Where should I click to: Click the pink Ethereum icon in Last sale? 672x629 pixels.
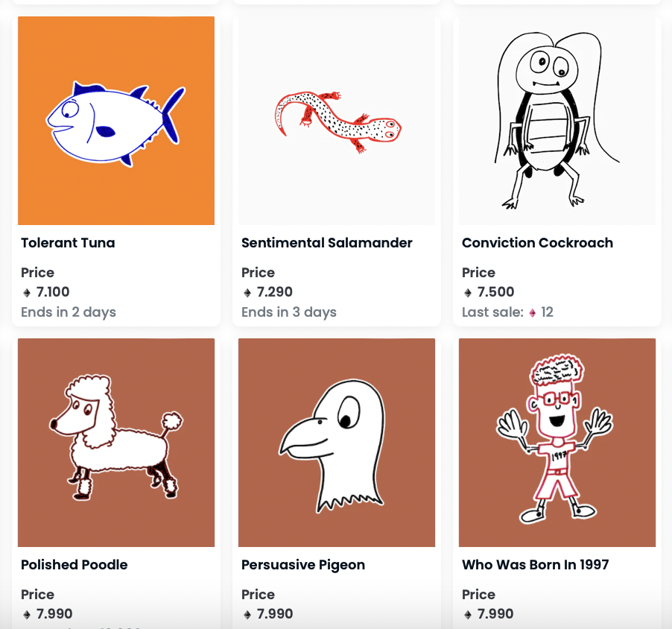[532, 313]
